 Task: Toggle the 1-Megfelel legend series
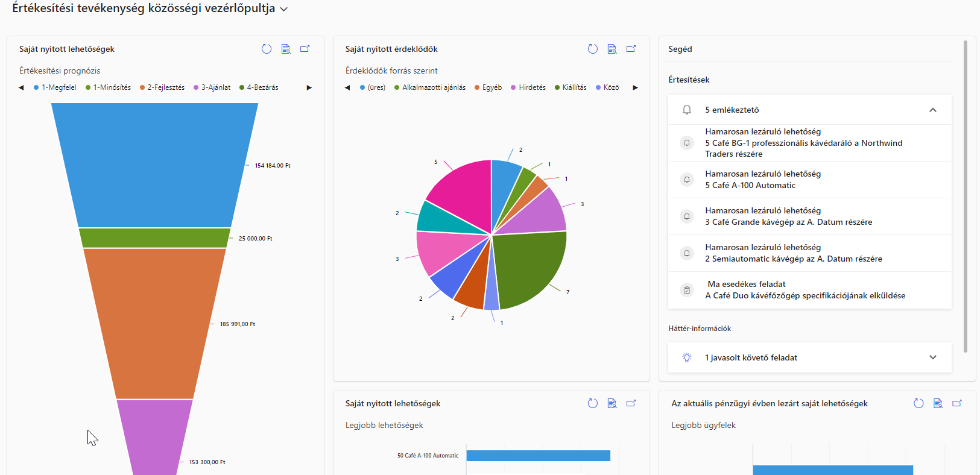[x=55, y=87]
